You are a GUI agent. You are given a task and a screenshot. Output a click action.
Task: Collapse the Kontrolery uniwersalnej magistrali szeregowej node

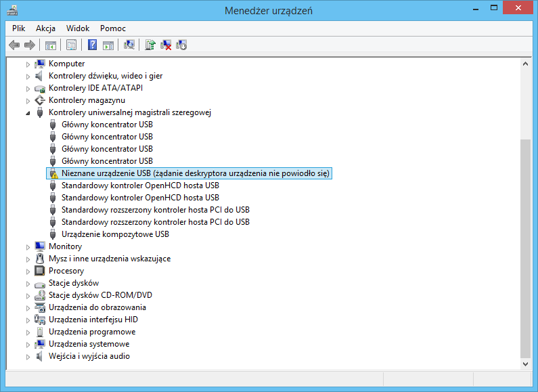click(28, 113)
